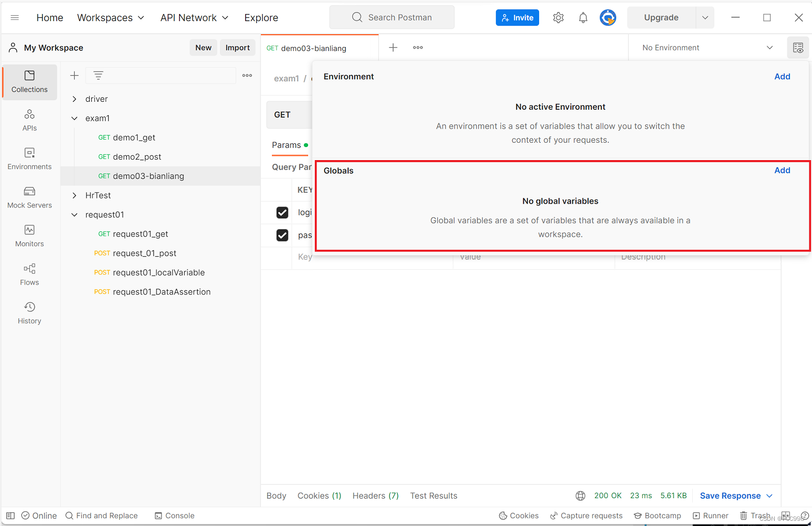Expand the driver collection

coord(75,99)
